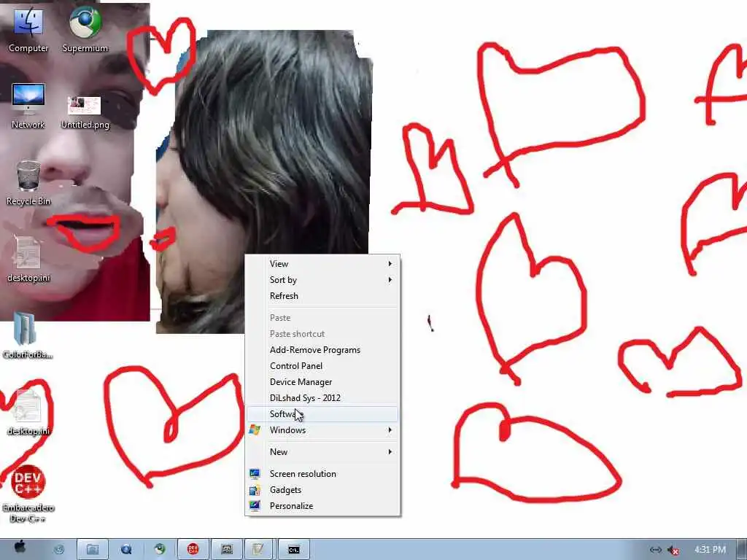Screen dimensions: 747x560
Task: Select the ColorForBa... folder icon
Action: point(27,335)
